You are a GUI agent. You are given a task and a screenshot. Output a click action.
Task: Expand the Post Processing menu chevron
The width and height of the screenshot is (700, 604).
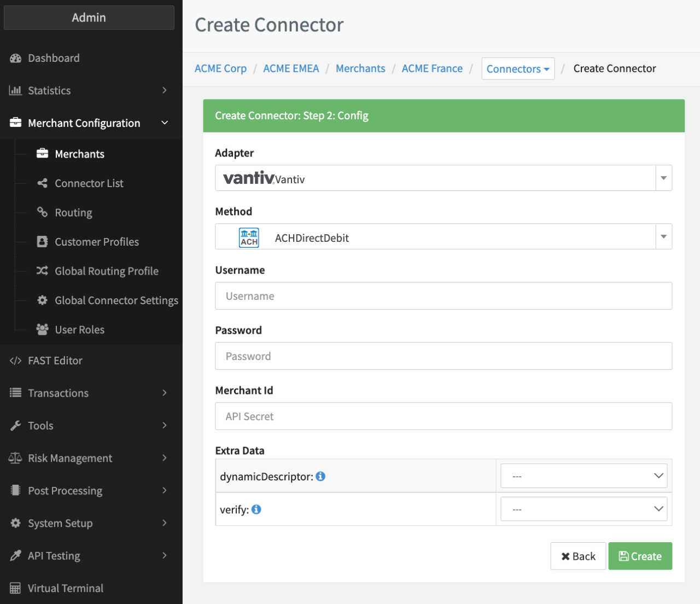165,490
